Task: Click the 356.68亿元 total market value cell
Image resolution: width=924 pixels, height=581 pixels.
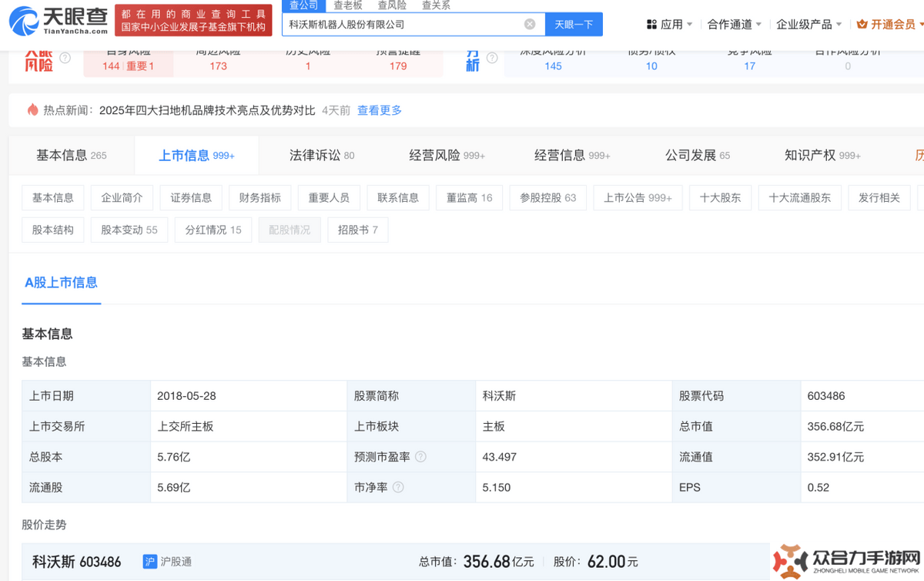Action: (x=862, y=426)
